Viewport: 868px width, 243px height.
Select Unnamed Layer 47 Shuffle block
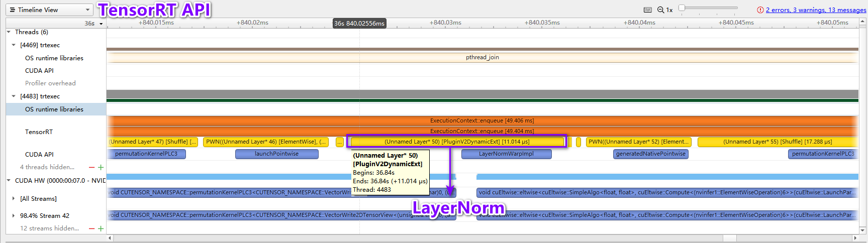click(x=153, y=142)
